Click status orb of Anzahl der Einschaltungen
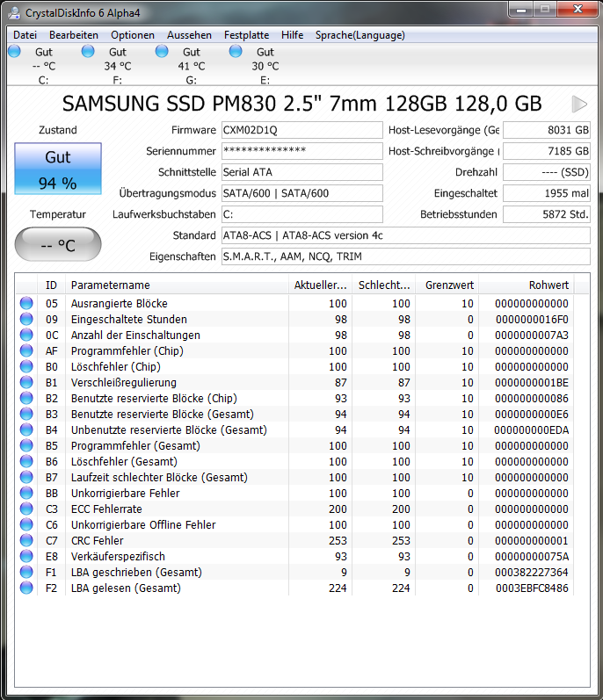Screen dimensions: 603x700 click(x=26, y=335)
